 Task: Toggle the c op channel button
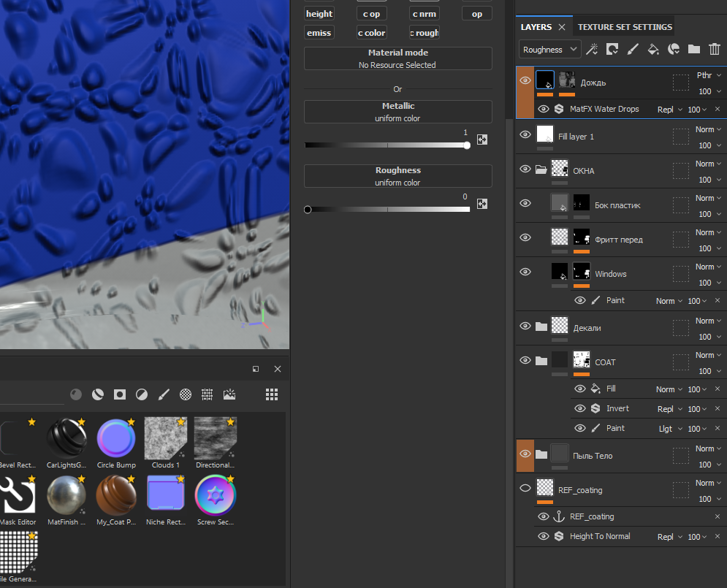(x=371, y=14)
